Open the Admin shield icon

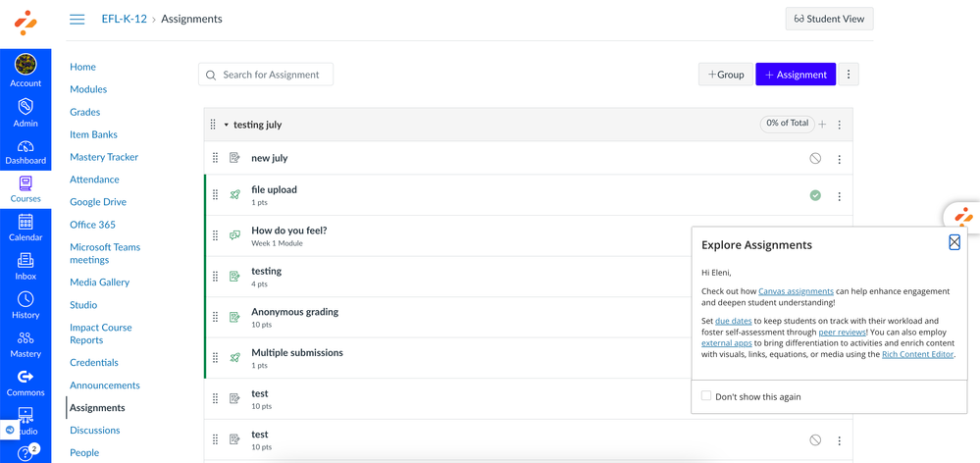point(26,108)
